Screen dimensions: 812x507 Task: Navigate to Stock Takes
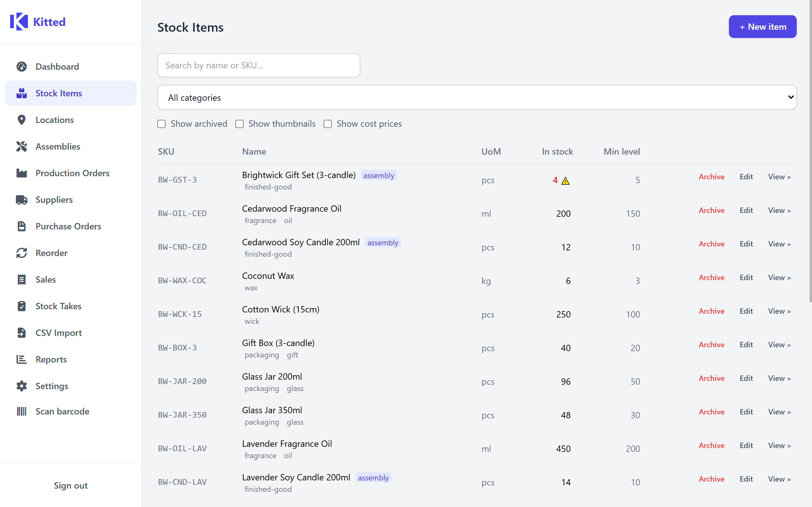[58, 306]
